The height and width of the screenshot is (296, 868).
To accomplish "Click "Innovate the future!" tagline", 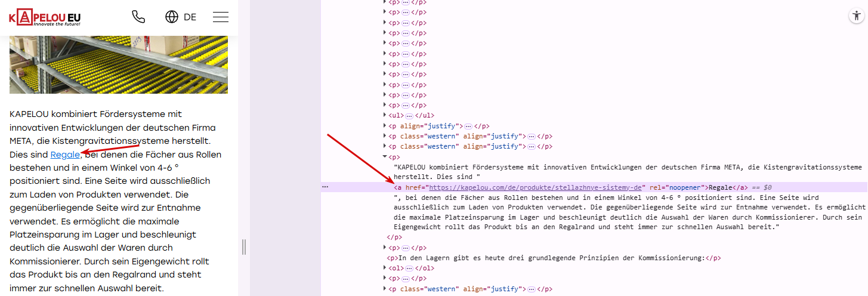I will click(x=57, y=24).
